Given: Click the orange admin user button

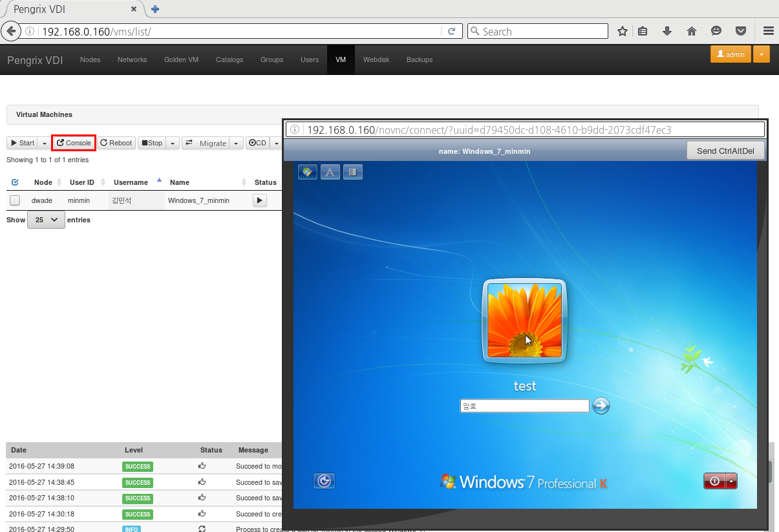Looking at the screenshot, I should pyautogui.click(x=731, y=54).
